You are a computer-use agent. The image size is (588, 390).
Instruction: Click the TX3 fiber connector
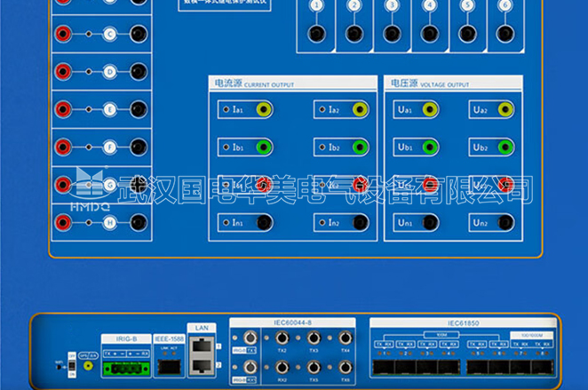tap(314, 338)
